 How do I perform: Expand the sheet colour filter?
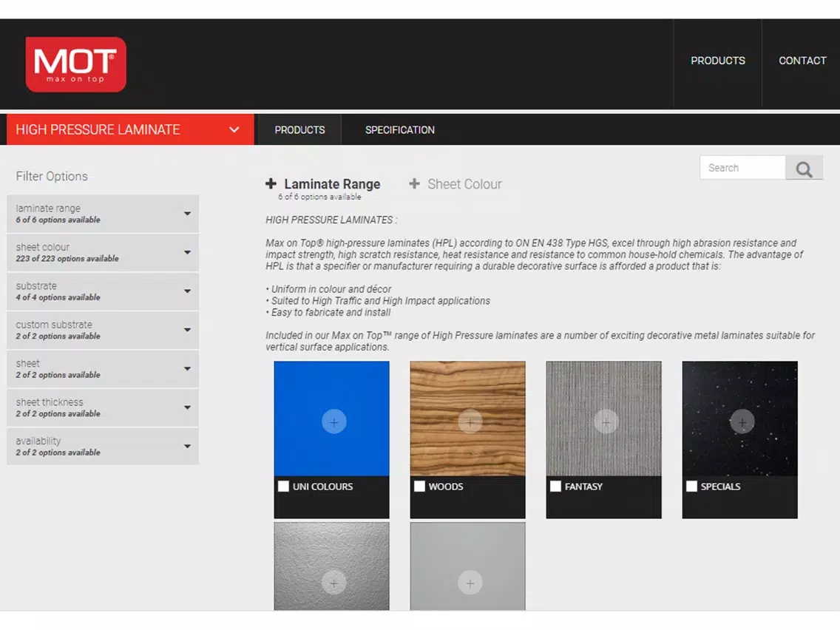[103, 252]
